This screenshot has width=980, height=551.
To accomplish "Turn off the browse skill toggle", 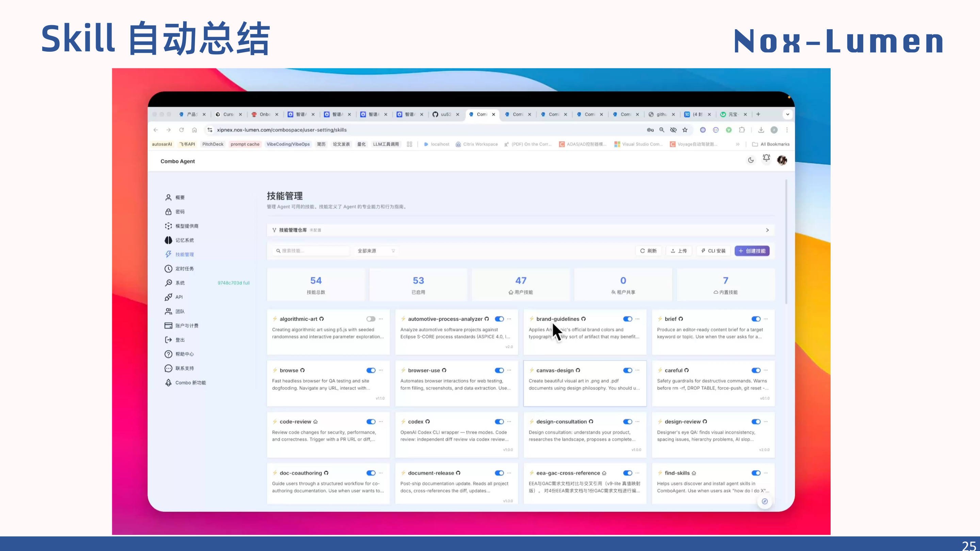I will [371, 370].
